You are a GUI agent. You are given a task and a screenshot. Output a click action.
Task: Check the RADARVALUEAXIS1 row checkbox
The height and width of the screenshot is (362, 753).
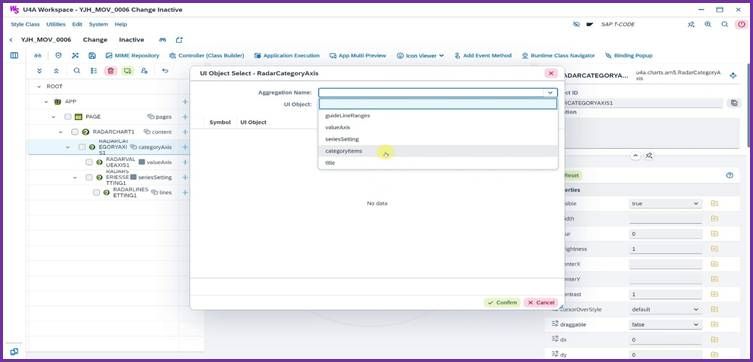tap(89, 162)
